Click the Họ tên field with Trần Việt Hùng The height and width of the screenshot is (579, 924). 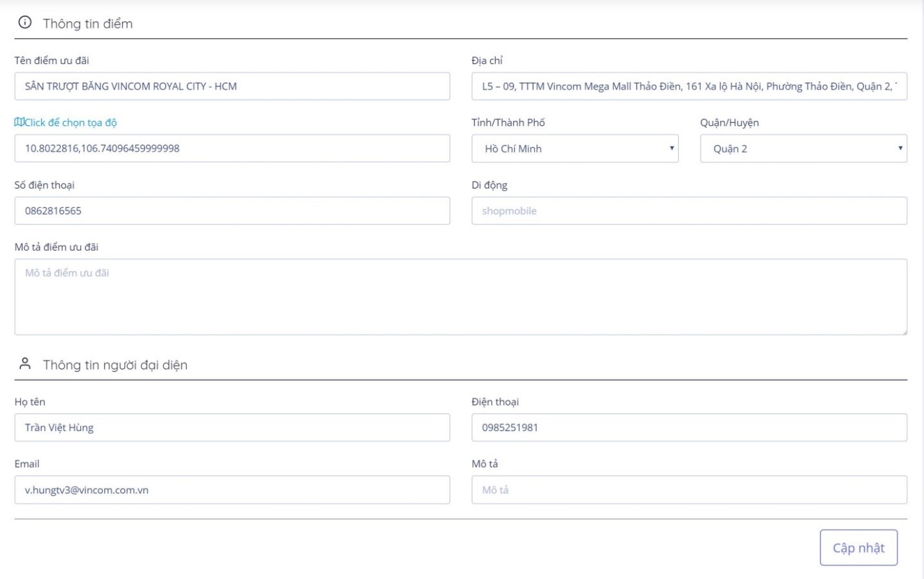[x=231, y=428]
